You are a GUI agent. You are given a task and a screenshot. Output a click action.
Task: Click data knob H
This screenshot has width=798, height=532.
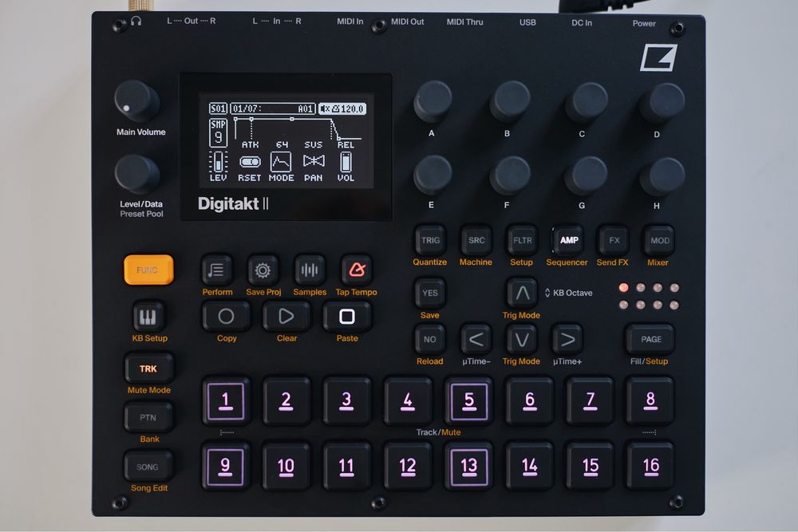pyautogui.click(x=662, y=177)
